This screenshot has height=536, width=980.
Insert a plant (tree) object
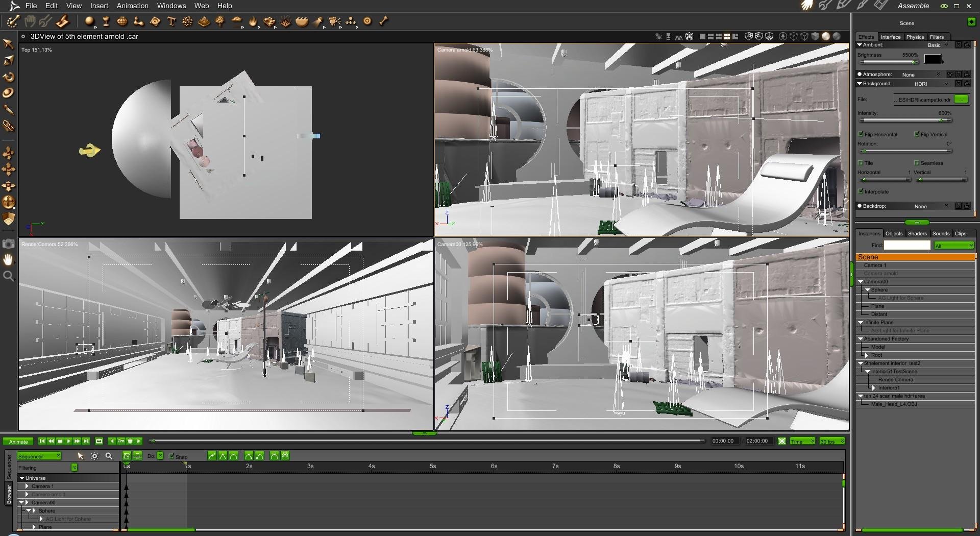point(220,21)
